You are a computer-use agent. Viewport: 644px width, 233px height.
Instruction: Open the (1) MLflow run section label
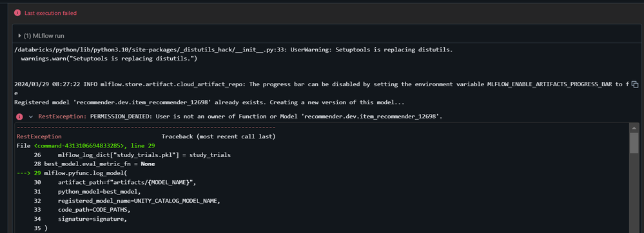44,35
